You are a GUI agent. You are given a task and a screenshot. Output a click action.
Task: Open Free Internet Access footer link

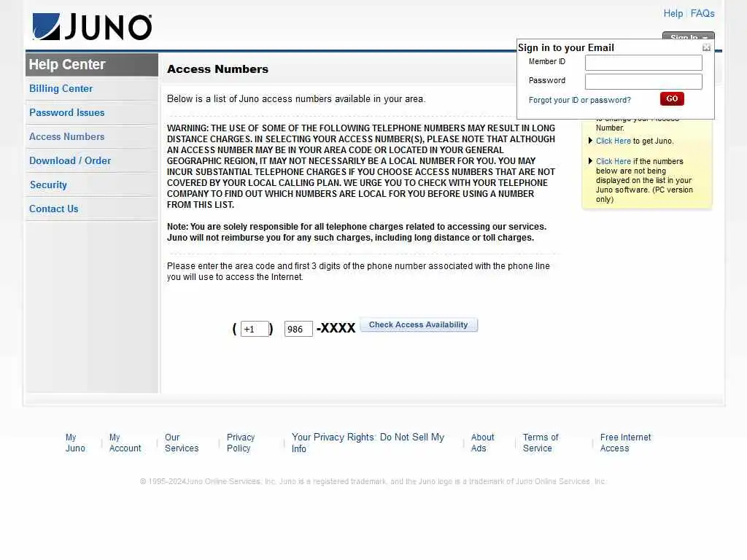point(625,443)
